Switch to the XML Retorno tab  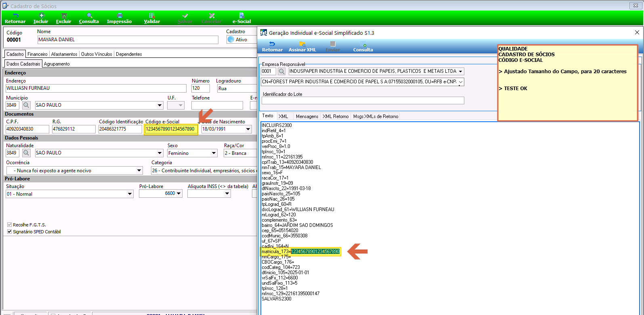(336, 116)
